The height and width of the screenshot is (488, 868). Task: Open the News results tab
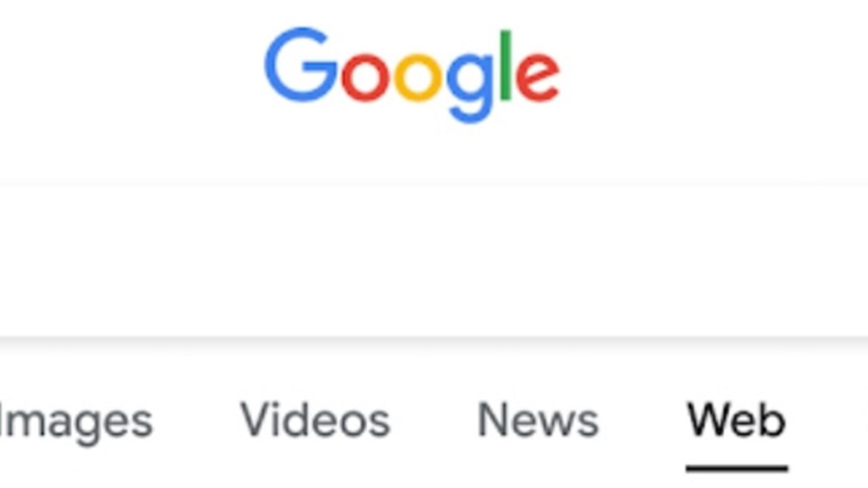(538, 420)
